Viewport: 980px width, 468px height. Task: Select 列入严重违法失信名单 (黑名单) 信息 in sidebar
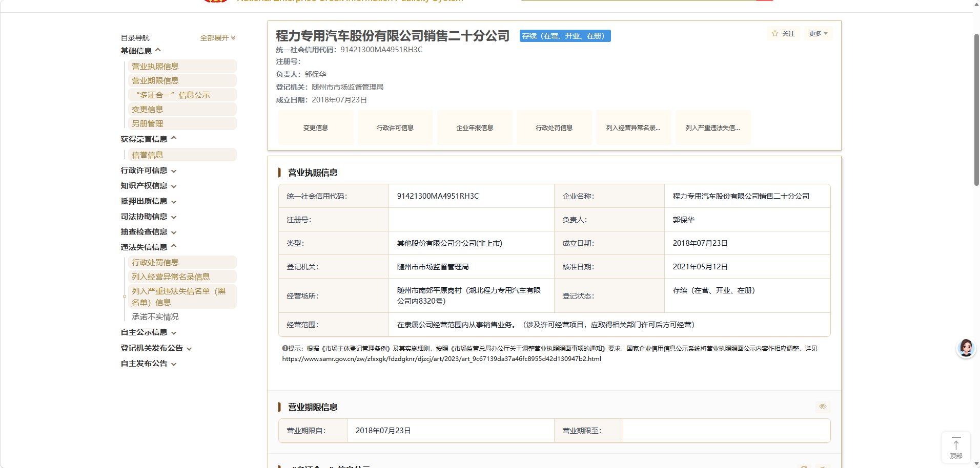pos(182,296)
